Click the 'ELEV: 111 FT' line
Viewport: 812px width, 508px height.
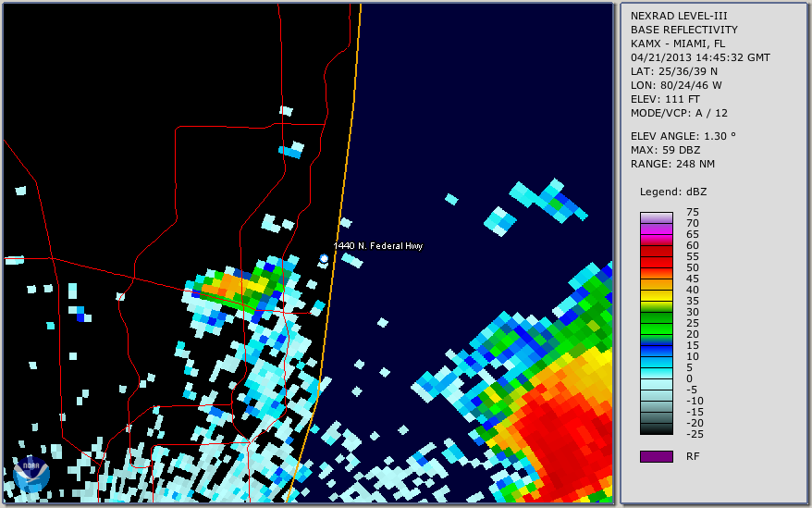click(665, 99)
